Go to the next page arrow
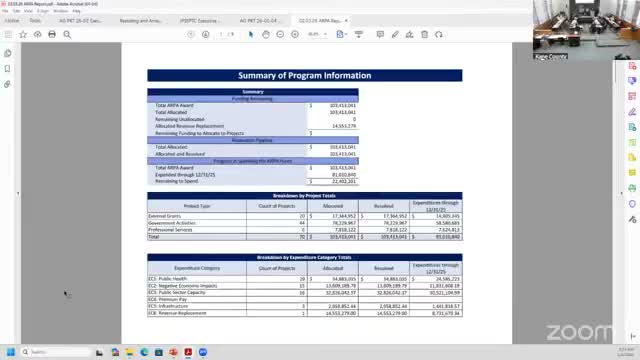Viewport: 640px width, 360px height. 205,35
